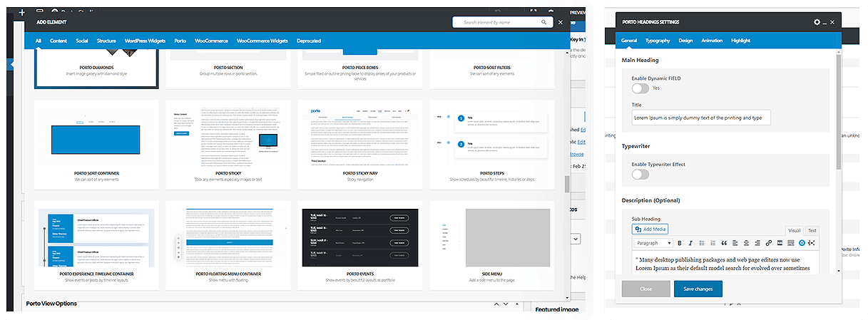Apply blockquote formatting in the editor

(x=724, y=243)
